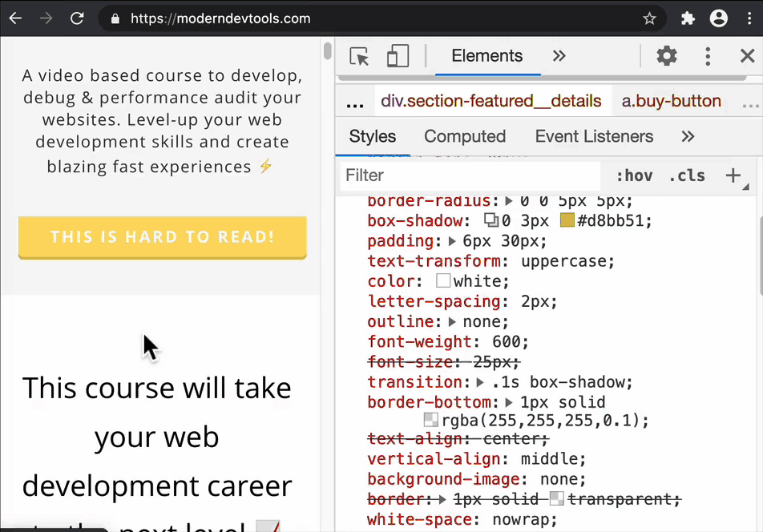Reload the page with the refresh icon
763x532 pixels.
coord(77,18)
